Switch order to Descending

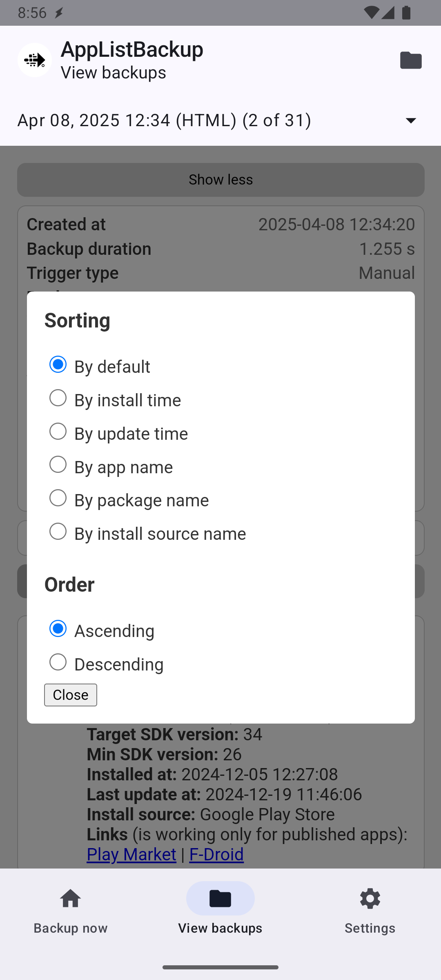click(x=58, y=662)
